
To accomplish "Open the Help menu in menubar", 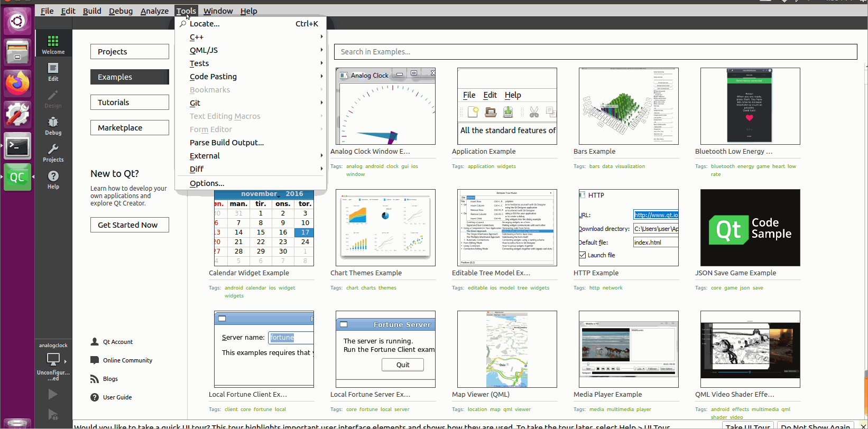I will tap(248, 11).
